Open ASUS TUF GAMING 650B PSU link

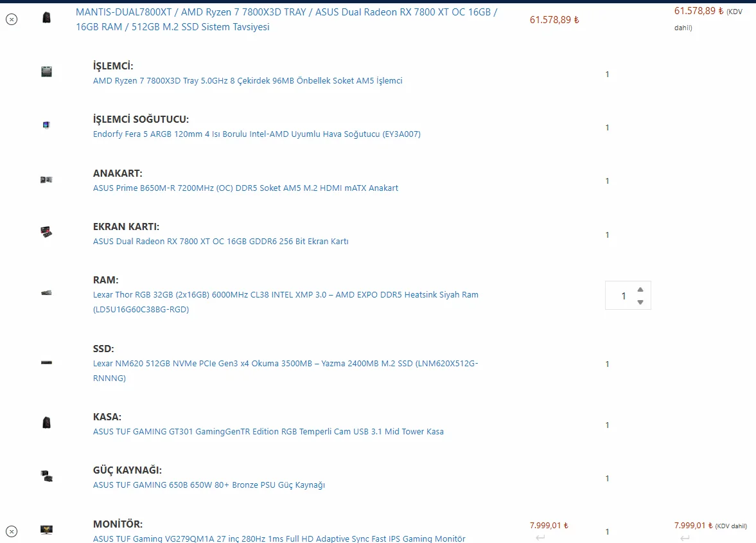[209, 485]
